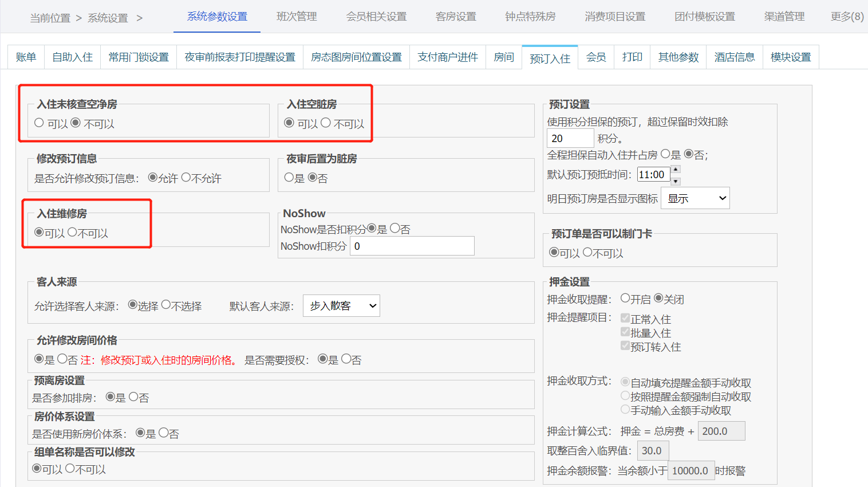
Task: Click 押金余额报警 field 10000.0
Action: click(x=691, y=470)
